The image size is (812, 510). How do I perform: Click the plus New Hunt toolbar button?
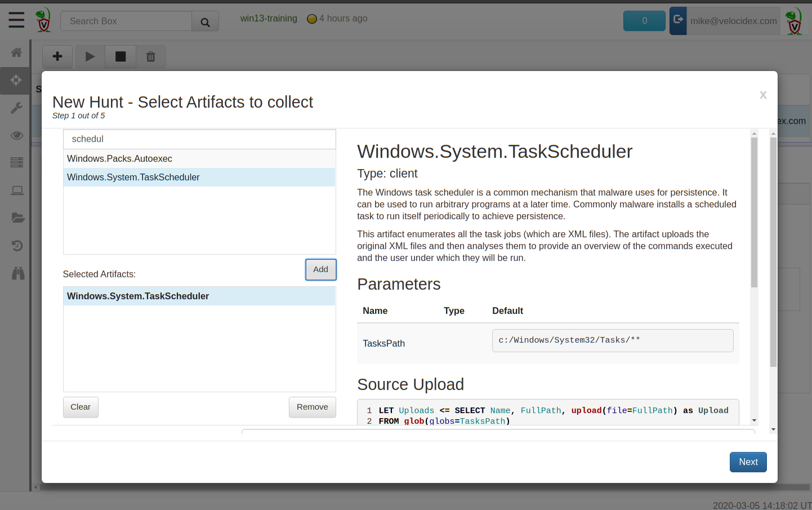click(57, 56)
